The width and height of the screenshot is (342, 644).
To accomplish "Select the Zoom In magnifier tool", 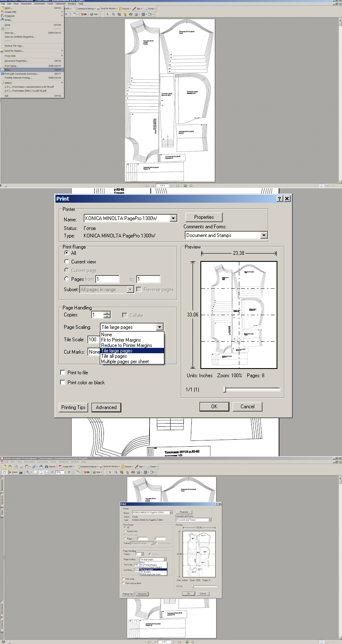I will click(28, 472).
